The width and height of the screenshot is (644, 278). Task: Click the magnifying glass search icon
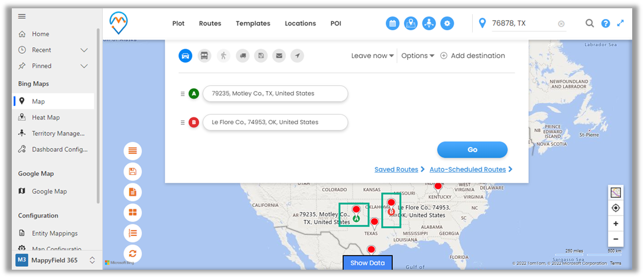[590, 24]
